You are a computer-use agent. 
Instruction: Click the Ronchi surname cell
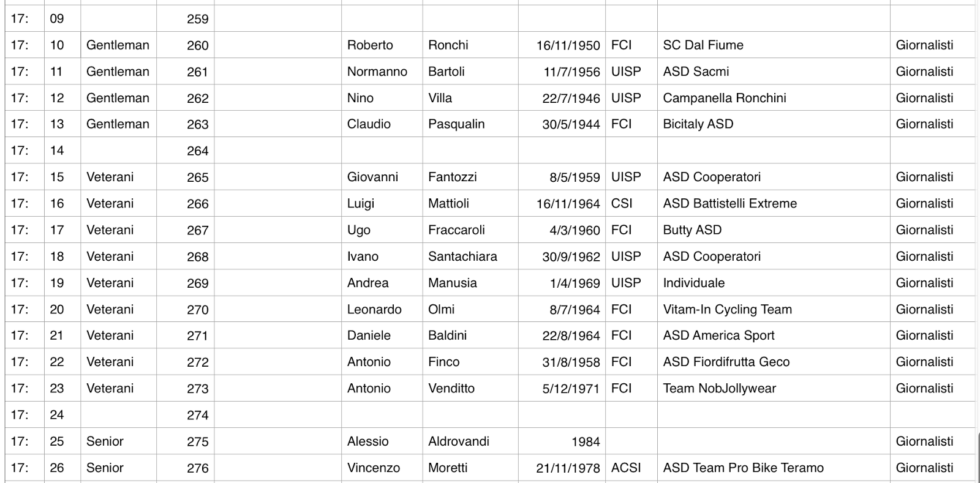pos(470,45)
